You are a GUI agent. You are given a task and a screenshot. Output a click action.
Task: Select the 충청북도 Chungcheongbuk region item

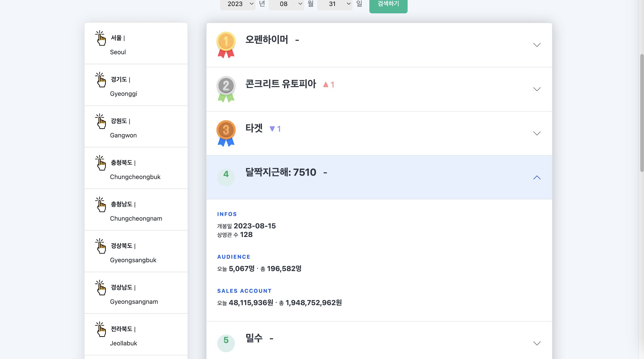click(x=136, y=168)
